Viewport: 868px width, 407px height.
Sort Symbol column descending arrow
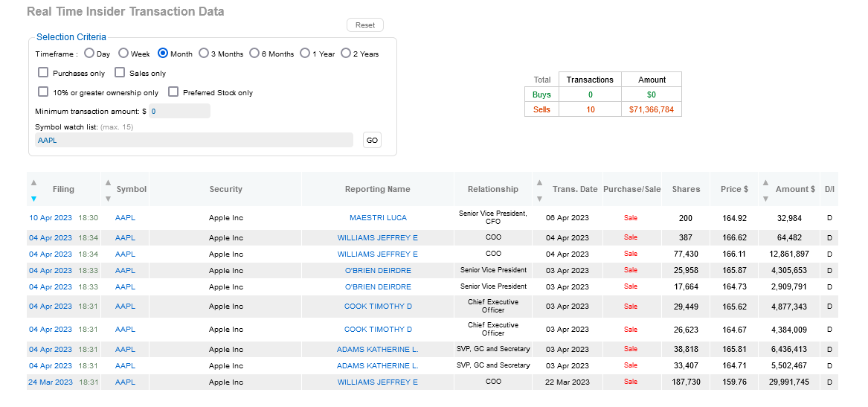point(109,199)
